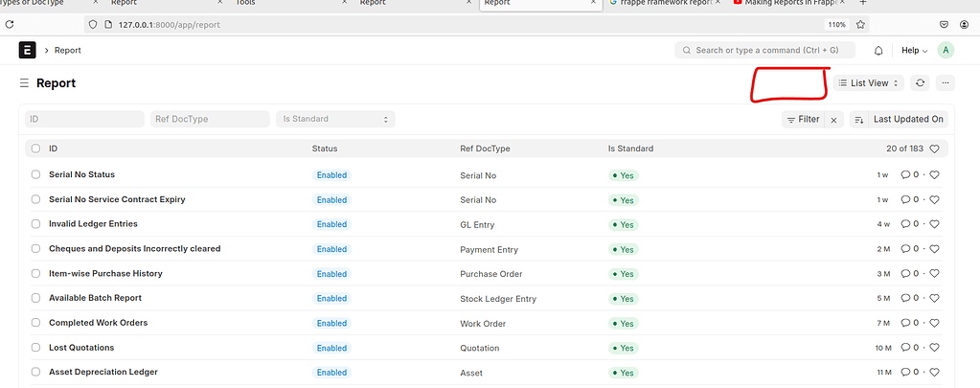This screenshot has width=980, height=388.
Task: Click the Stock Ledger Entry cell
Action: pyautogui.click(x=498, y=299)
